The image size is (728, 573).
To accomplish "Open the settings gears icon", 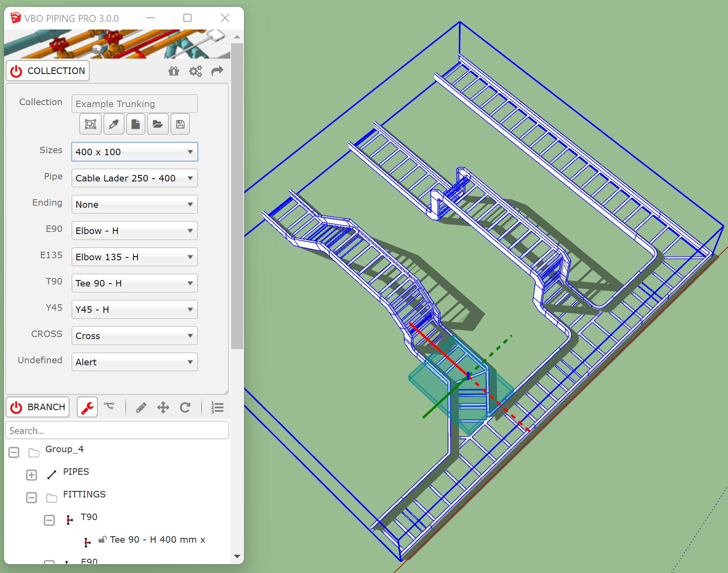I will click(195, 71).
